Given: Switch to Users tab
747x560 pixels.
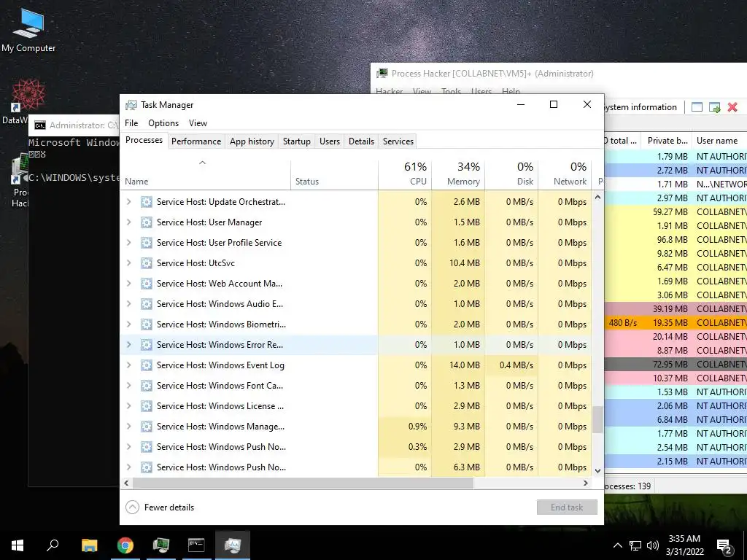Looking at the screenshot, I should pyautogui.click(x=330, y=141).
